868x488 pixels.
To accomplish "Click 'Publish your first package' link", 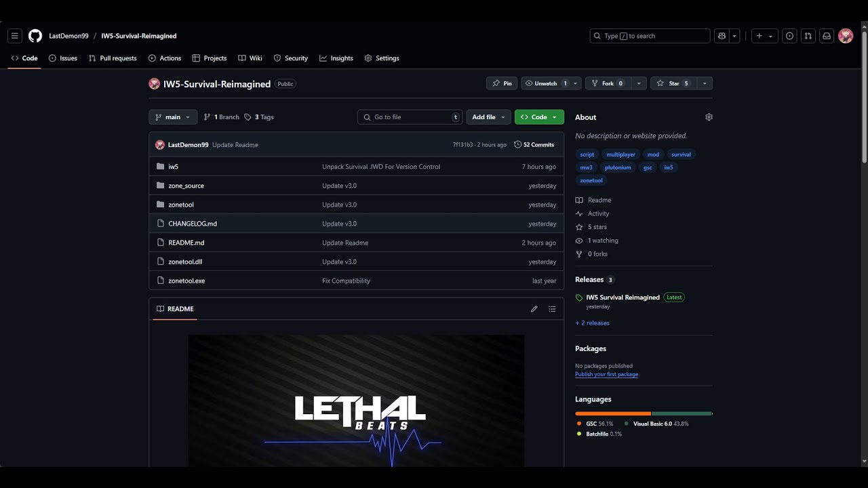I will coord(606,374).
